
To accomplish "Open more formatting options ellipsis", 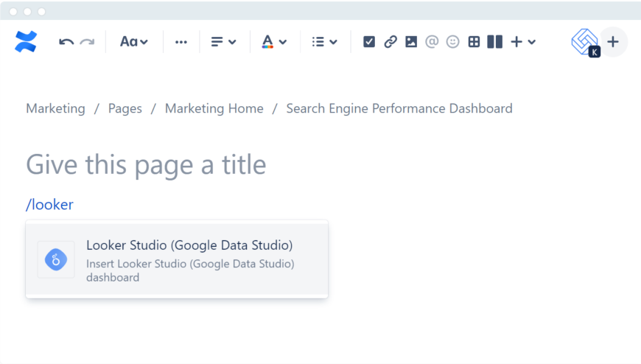I will click(181, 42).
